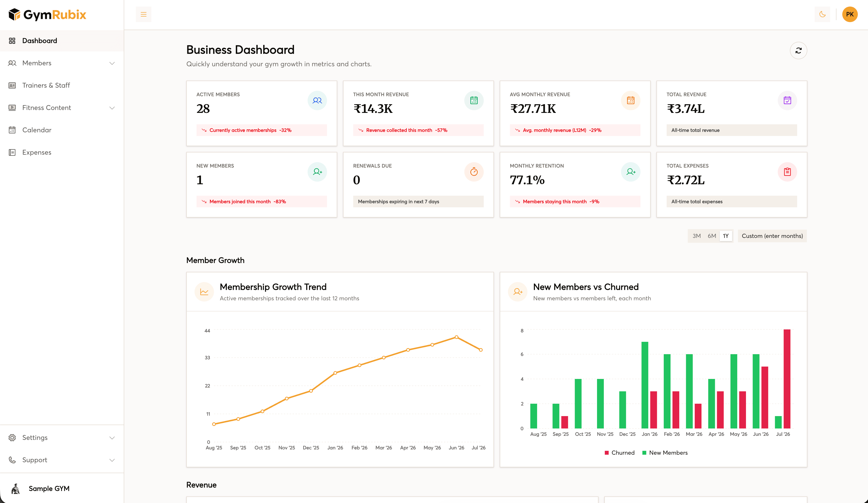Click the ₹14.3K revenue value
The height and width of the screenshot is (503, 868).
373,109
